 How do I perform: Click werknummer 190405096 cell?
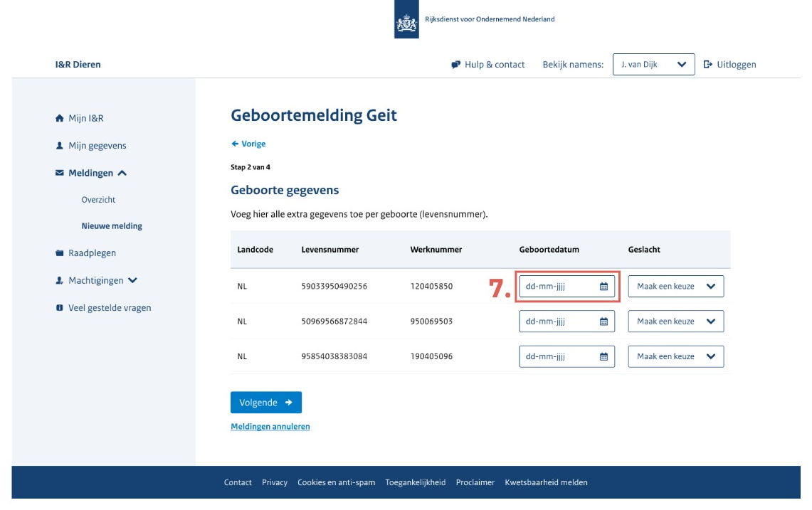tap(431, 356)
